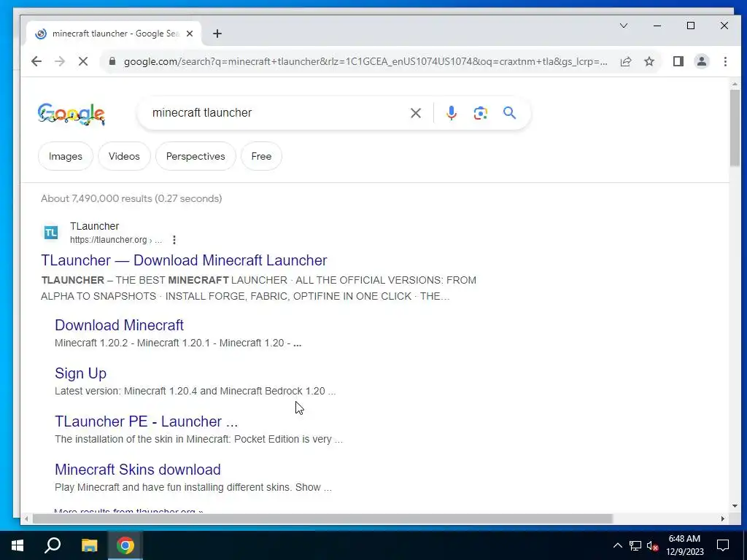Open a new tab with plus button
Viewport: 747px width, 560px height.
tap(217, 34)
